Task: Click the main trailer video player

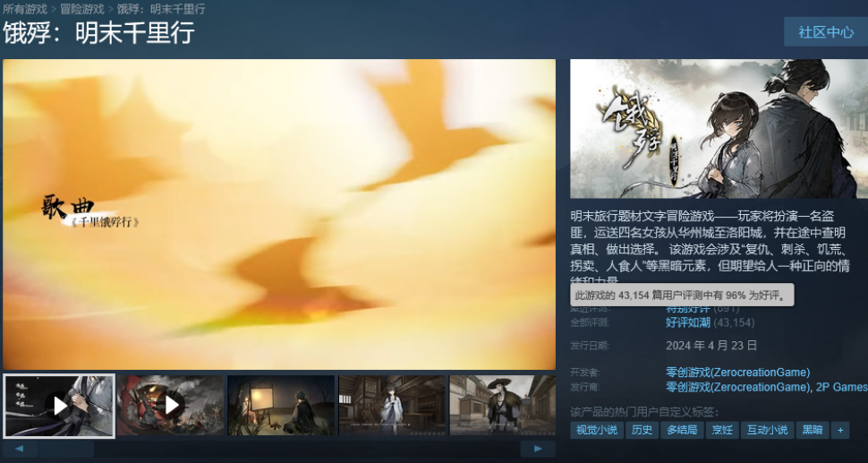Action: click(279, 214)
